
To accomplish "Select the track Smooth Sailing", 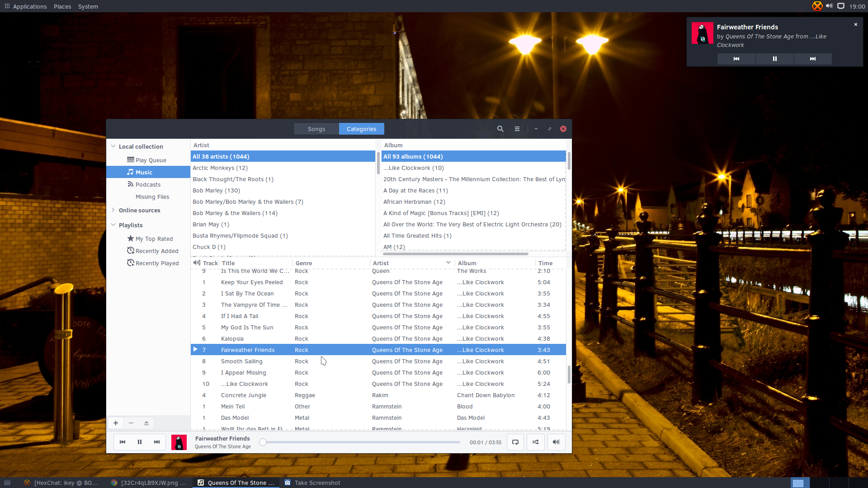I will click(378, 361).
